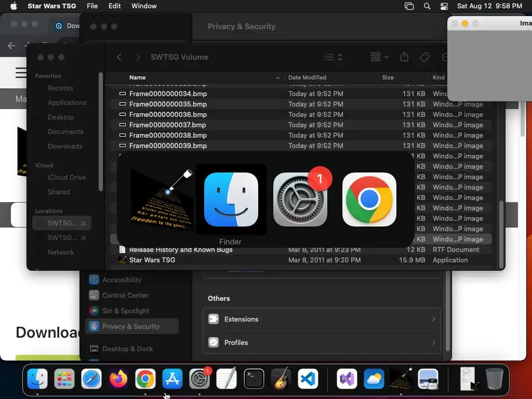The height and width of the screenshot is (399, 532).
Task: Open Visual Studio Code from the Dock
Action: pyautogui.click(x=308, y=379)
